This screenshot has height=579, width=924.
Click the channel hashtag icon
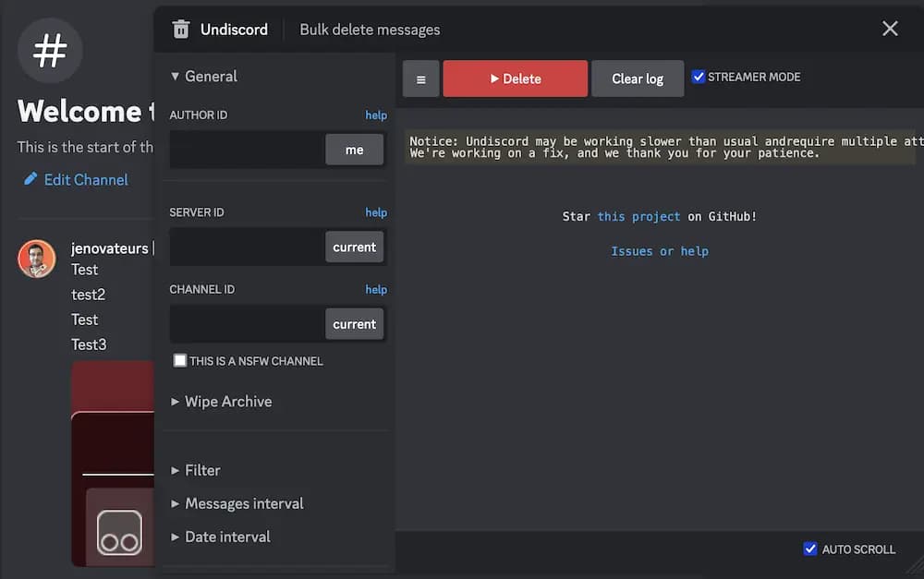50,51
